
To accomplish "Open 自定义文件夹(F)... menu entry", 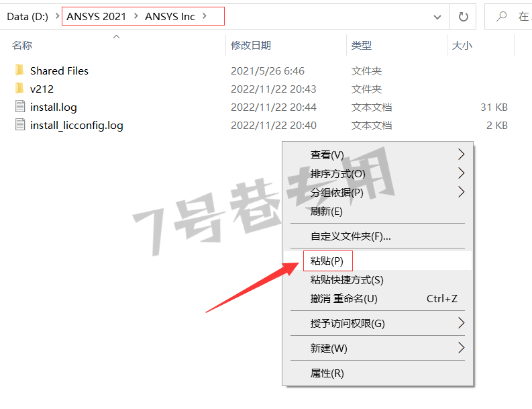I will (x=378, y=236).
